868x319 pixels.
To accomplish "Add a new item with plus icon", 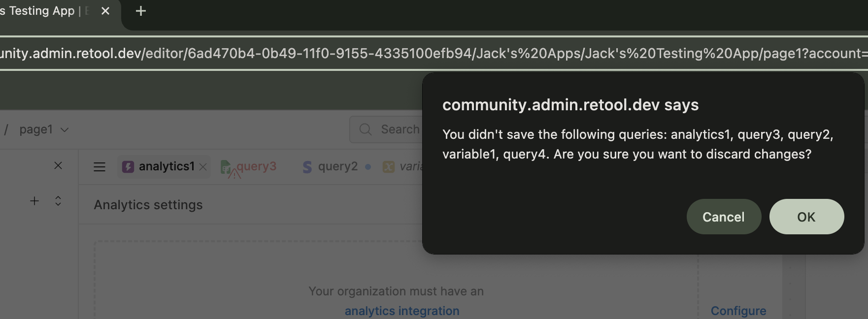I will point(34,201).
